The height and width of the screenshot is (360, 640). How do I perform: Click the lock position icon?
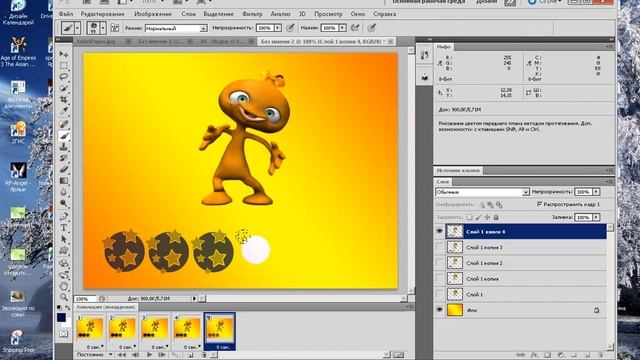coord(487,217)
